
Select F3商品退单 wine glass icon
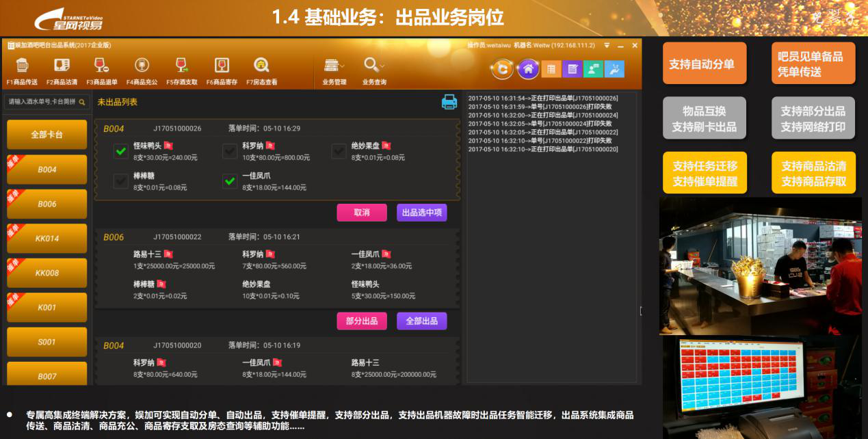101,66
